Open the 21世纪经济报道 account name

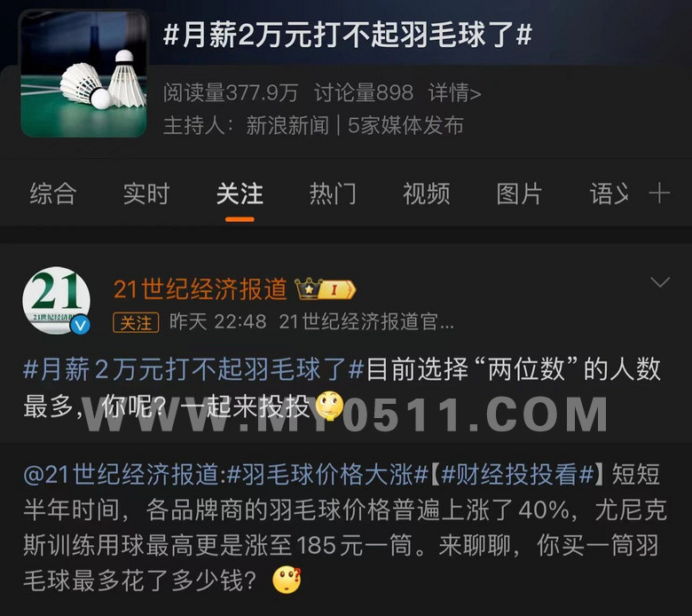pyautogui.click(x=201, y=289)
